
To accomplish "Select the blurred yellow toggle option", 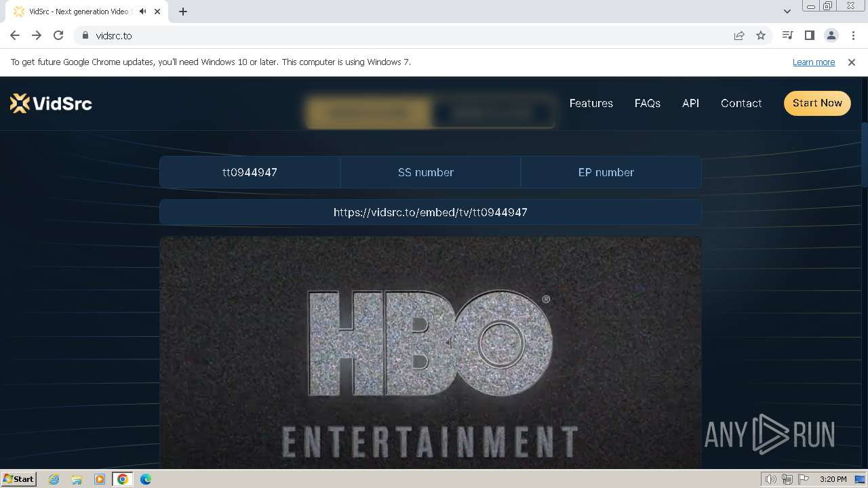I will pos(368,113).
